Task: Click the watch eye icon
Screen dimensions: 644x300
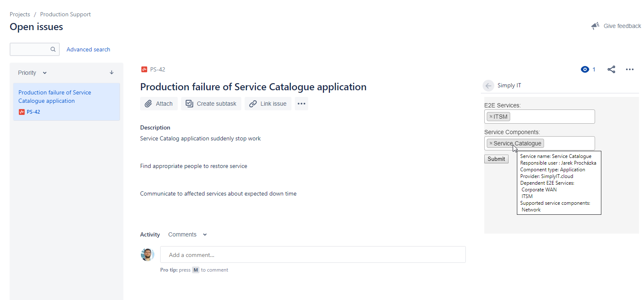Action: (x=585, y=69)
